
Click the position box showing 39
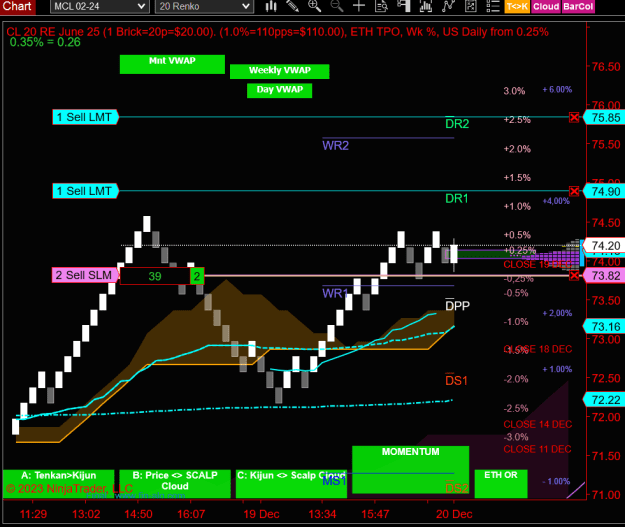tap(155, 276)
